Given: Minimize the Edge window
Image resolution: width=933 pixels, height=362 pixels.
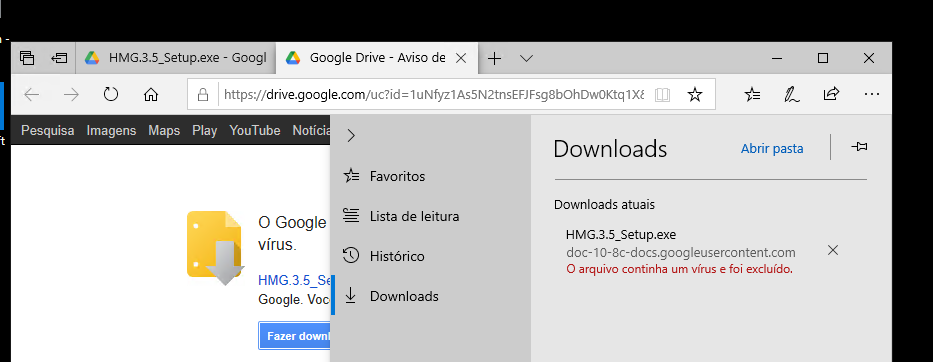Looking at the screenshot, I should click(777, 58).
